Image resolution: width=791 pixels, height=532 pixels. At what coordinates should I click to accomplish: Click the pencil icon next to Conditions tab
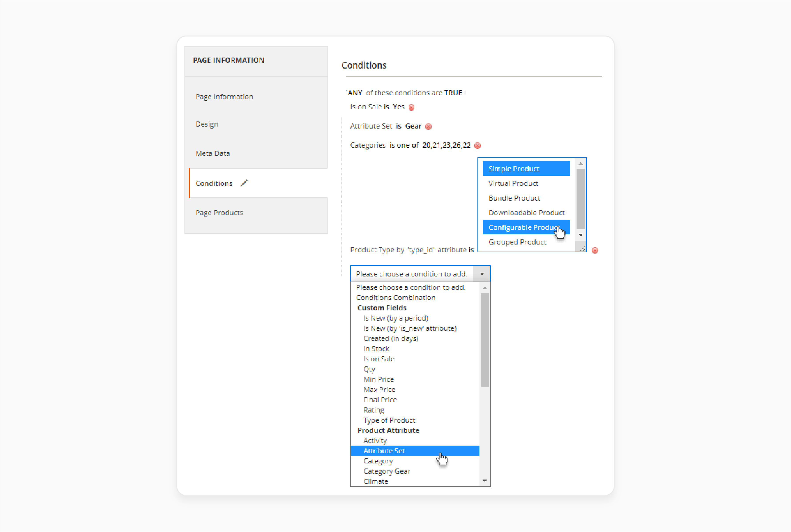[244, 183]
